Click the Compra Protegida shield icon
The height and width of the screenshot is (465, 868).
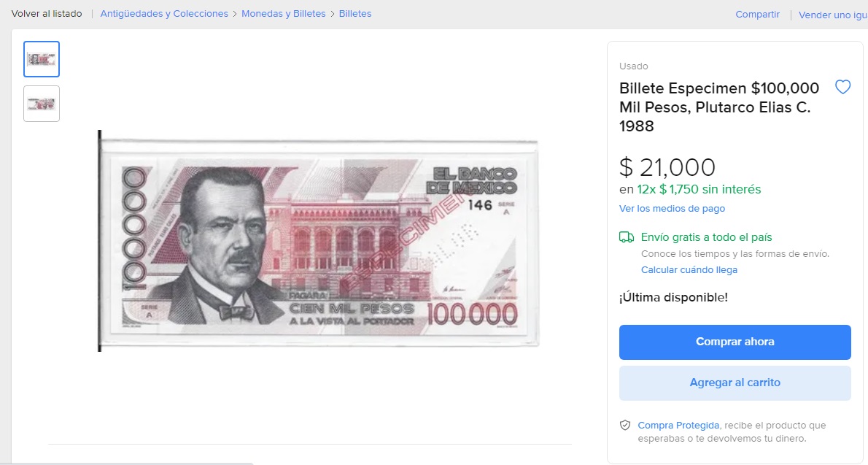click(x=625, y=425)
